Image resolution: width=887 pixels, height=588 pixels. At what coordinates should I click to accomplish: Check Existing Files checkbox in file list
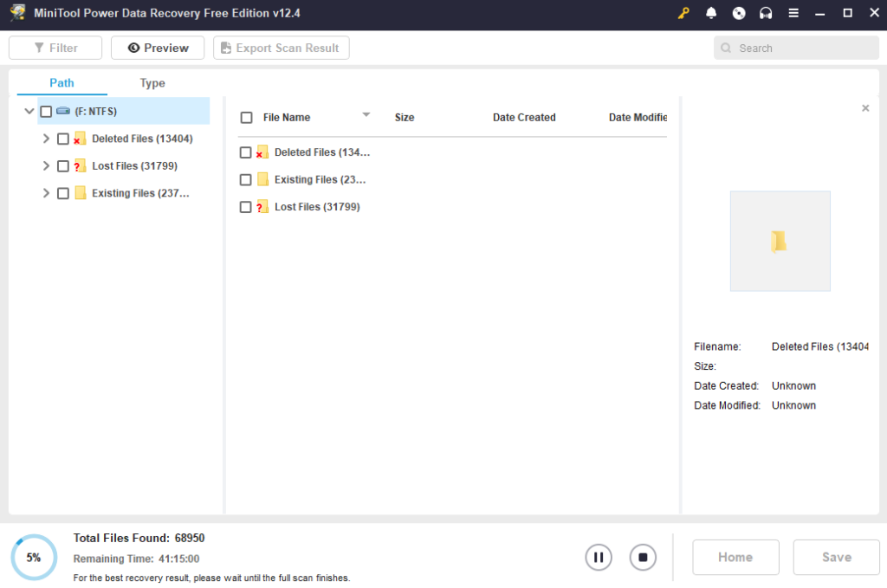point(245,179)
